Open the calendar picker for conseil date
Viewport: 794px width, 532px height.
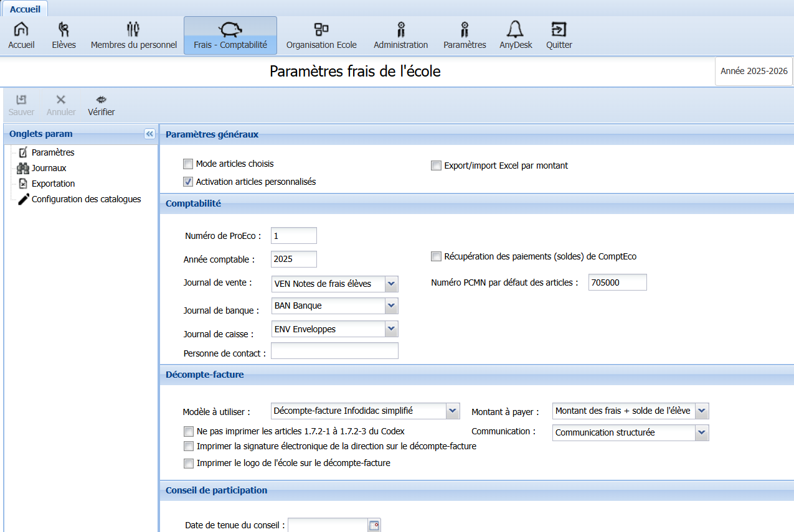[374, 526]
